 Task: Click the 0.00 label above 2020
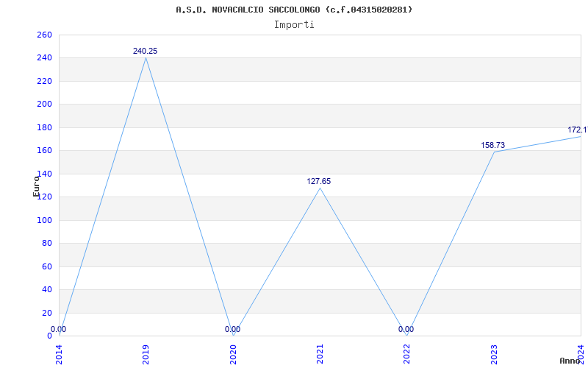tap(232, 329)
